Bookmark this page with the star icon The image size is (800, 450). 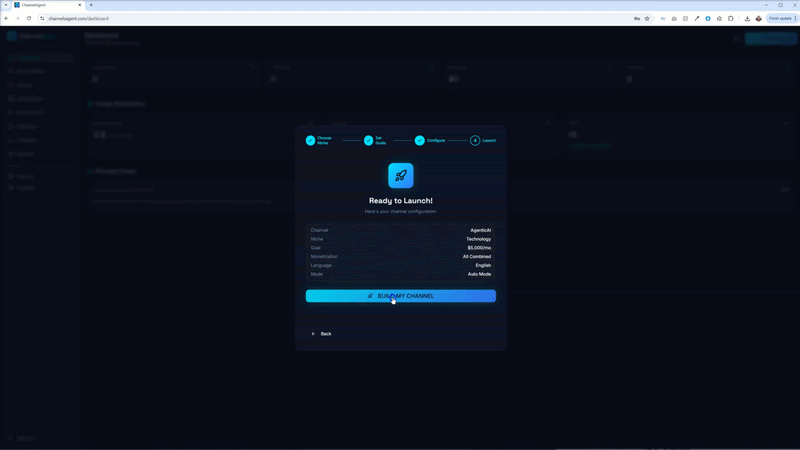pyautogui.click(x=647, y=18)
